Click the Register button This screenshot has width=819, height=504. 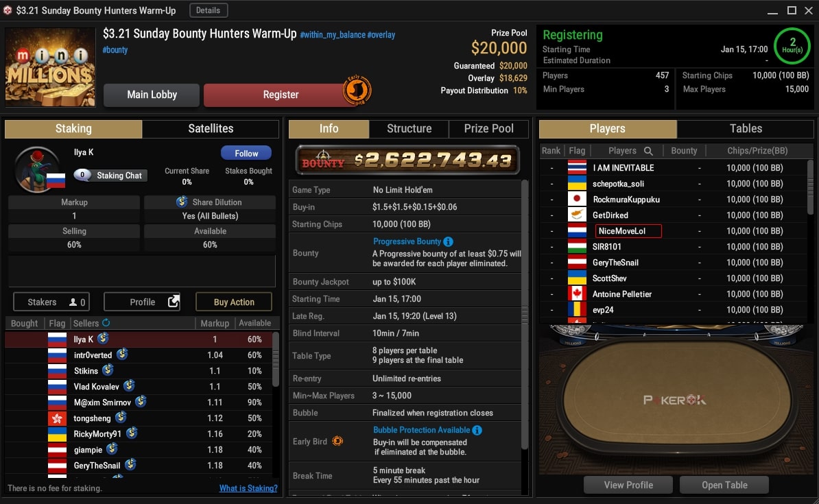click(281, 95)
